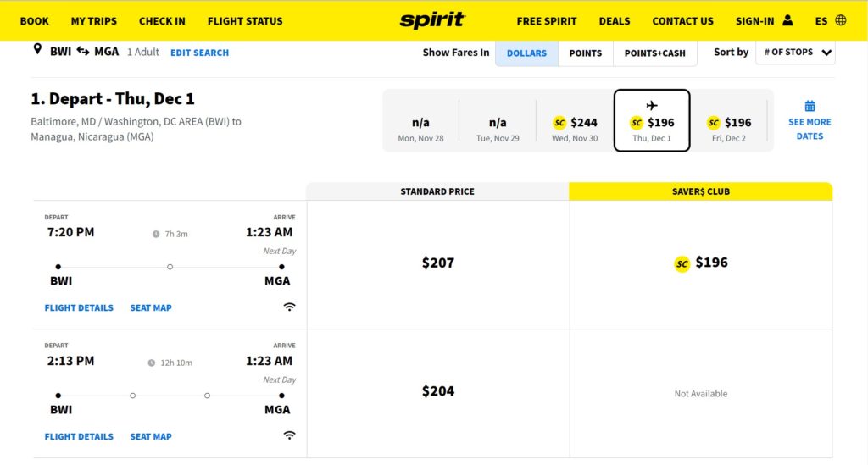
Task: Select the Wed, Nov 30 $244 date
Action: point(575,126)
